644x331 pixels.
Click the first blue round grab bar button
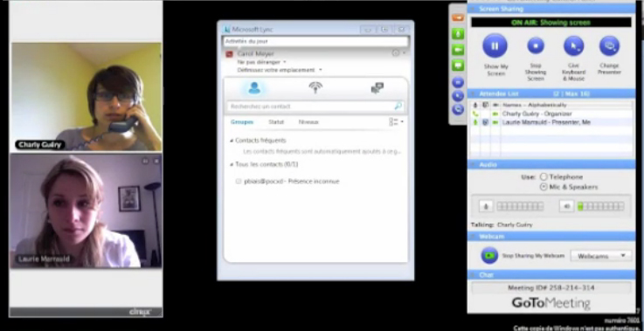coord(458,82)
